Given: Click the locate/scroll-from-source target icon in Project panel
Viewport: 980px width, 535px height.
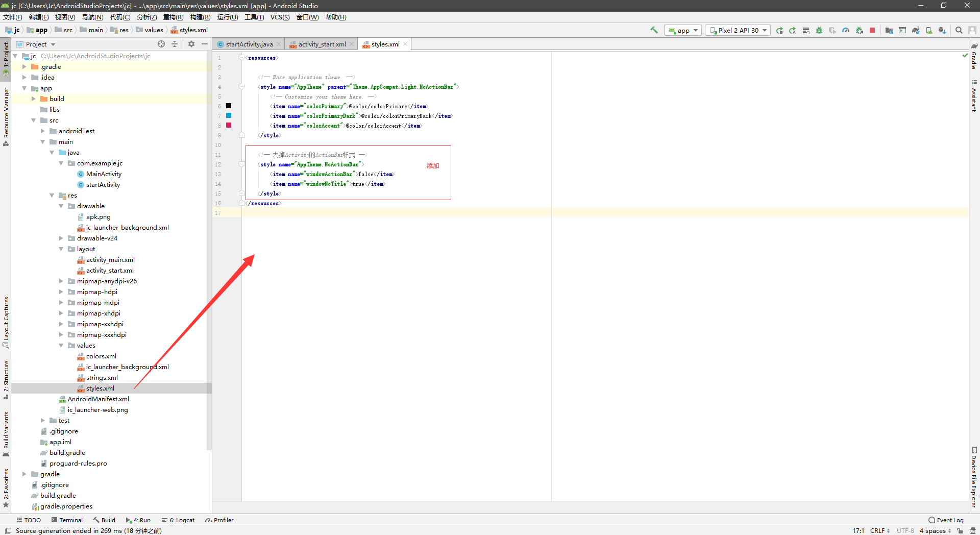Looking at the screenshot, I should [161, 44].
